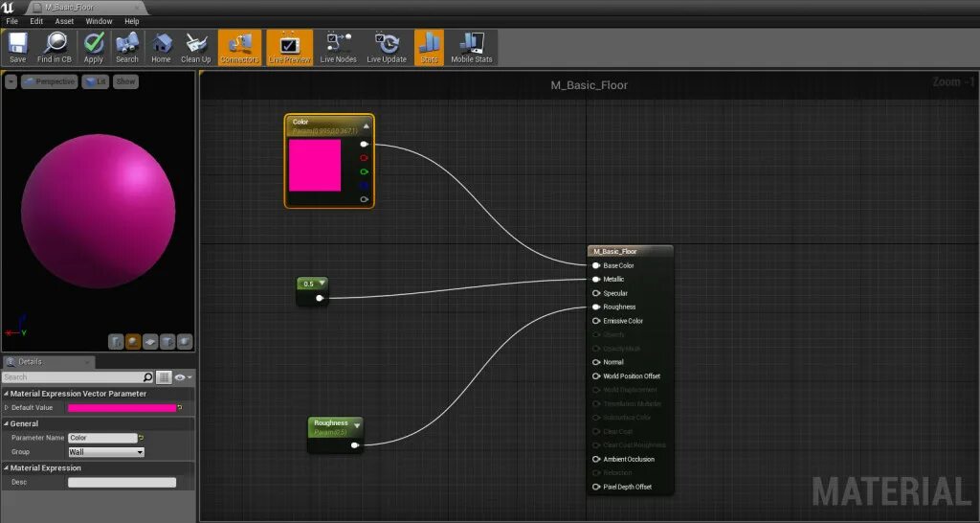Click the Save toolbar icon

coord(17,47)
